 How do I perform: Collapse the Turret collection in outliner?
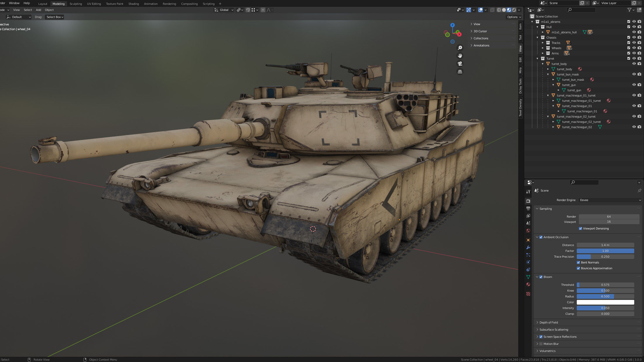537,58
